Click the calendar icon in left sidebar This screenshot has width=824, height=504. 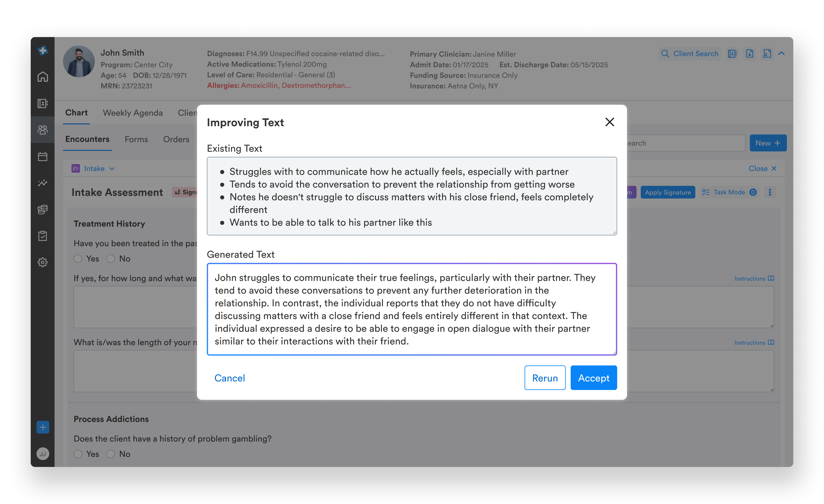point(42,156)
